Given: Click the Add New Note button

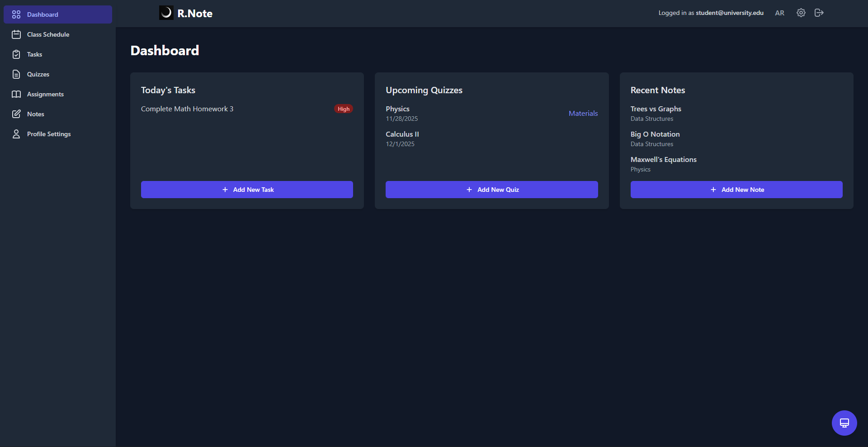Looking at the screenshot, I should [736, 190].
